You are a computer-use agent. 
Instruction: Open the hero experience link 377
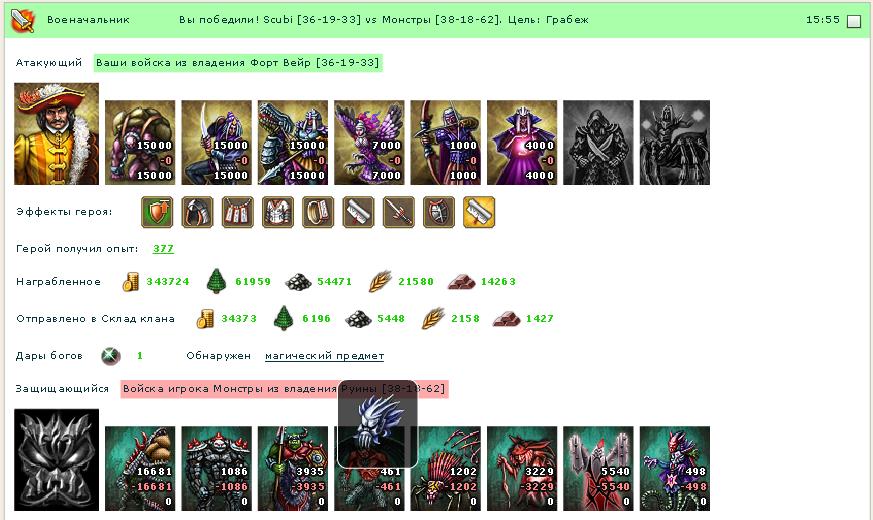(163, 248)
